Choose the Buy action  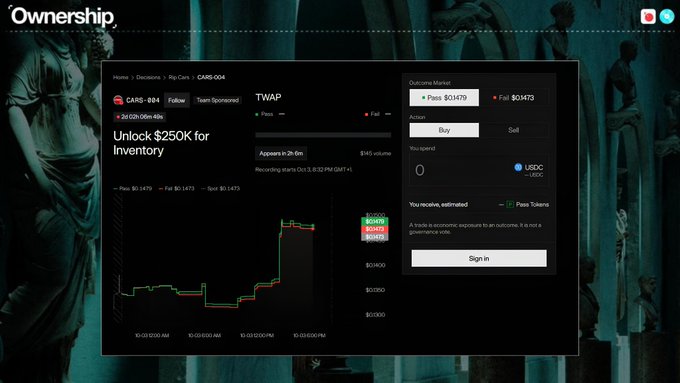point(444,130)
